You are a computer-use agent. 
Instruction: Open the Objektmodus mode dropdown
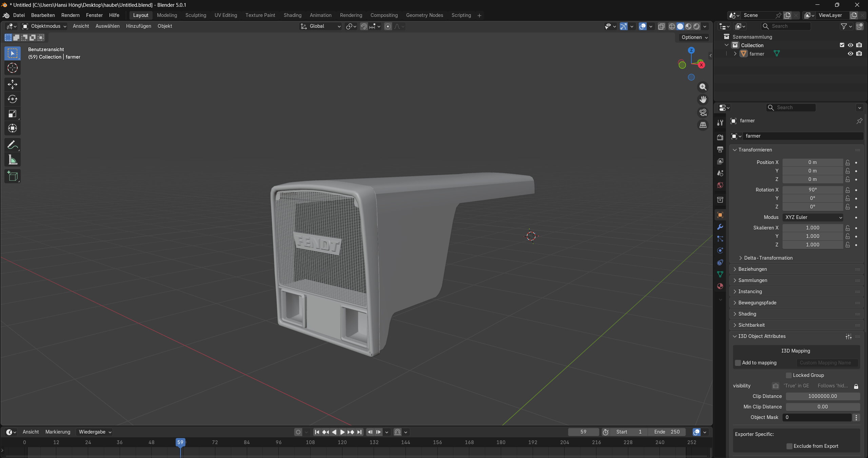44,26
